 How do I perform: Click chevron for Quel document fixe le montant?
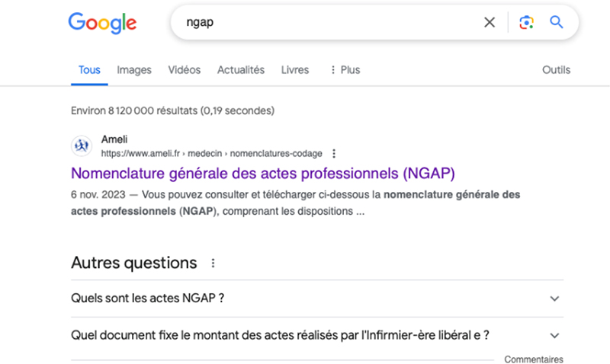pyautogui.click(x=554, y=336)
